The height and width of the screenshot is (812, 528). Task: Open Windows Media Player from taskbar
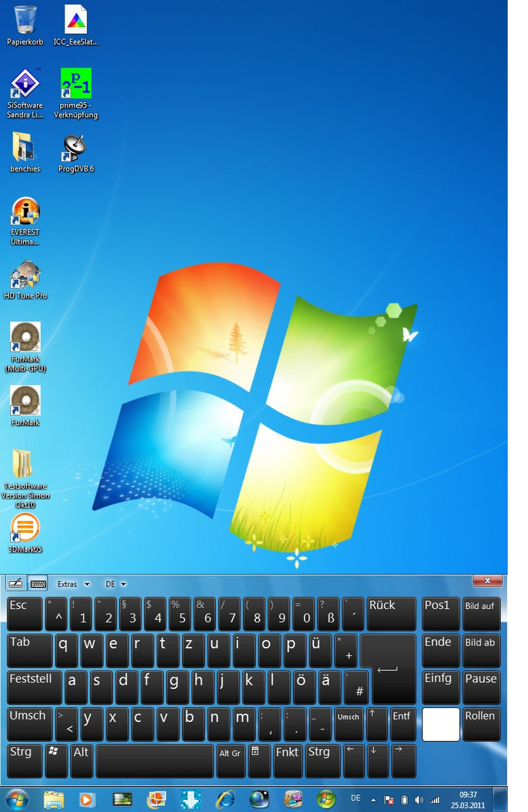pos(87,799)
